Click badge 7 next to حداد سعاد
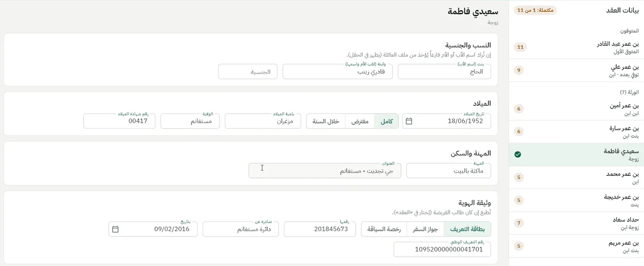Viewport: 644px width, 266px height. 518,223
